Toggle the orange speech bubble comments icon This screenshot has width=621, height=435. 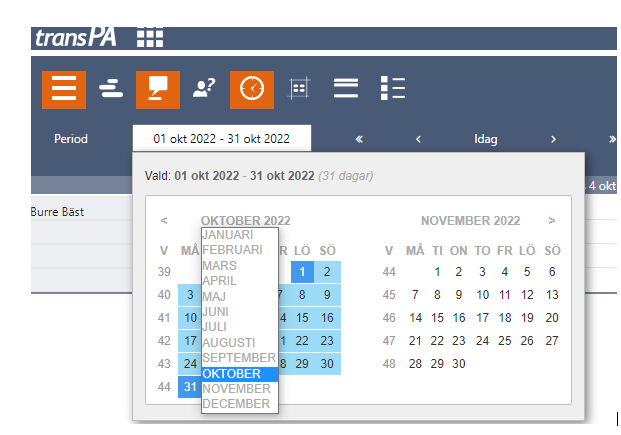coord(158,90)
